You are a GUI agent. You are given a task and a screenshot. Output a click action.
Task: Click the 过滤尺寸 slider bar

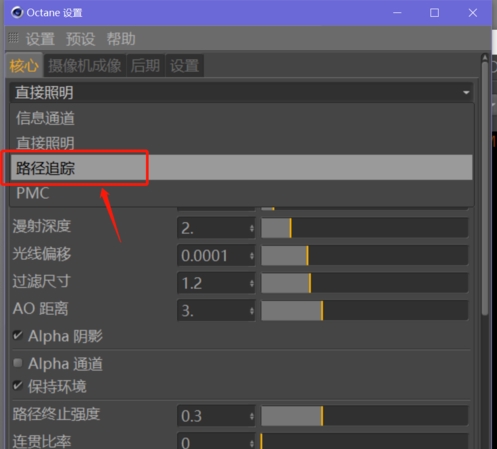pos(365,283)
